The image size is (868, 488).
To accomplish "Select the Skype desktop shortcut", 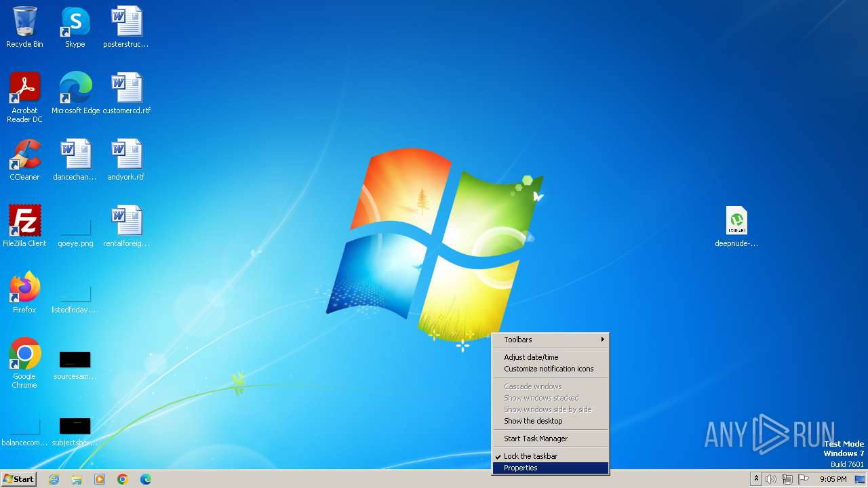I will 75,27.
